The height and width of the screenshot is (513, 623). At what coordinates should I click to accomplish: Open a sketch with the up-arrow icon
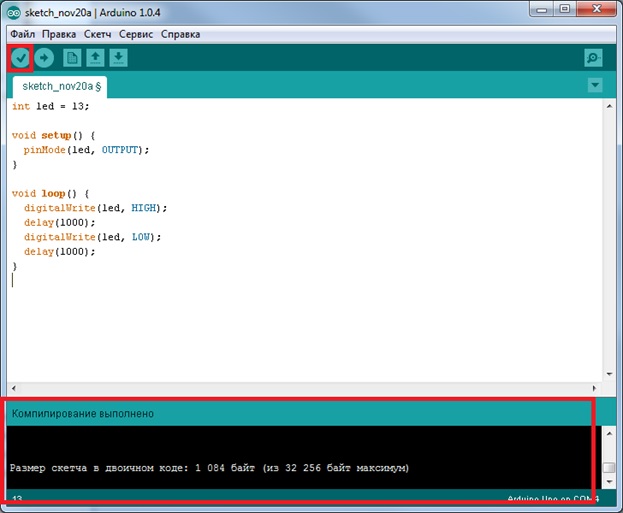tap(95, 58)
